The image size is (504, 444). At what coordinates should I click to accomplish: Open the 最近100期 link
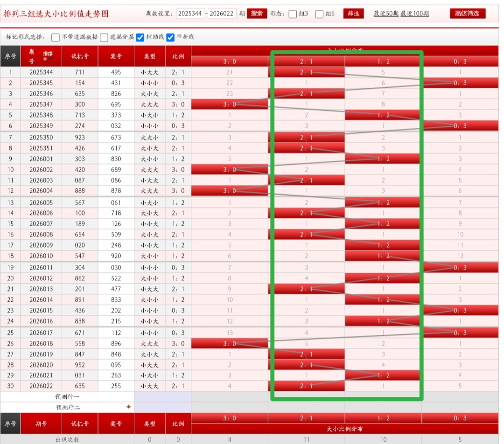pos(415,14)
